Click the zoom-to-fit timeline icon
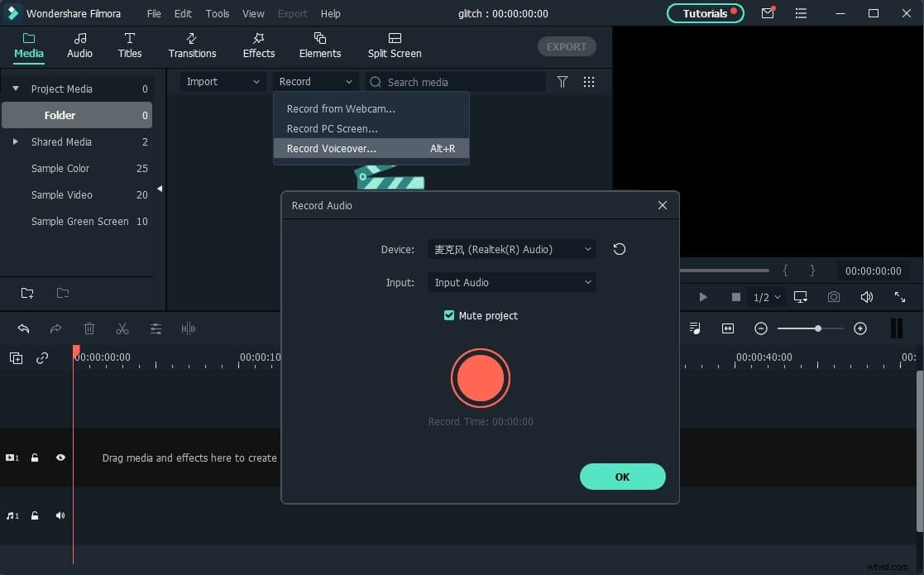Viewport: 924px width, 575px height. click(727, 328)
